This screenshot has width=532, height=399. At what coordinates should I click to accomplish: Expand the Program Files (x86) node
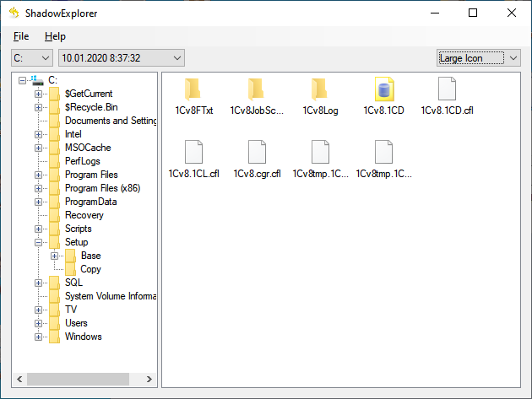click(38, 188)
